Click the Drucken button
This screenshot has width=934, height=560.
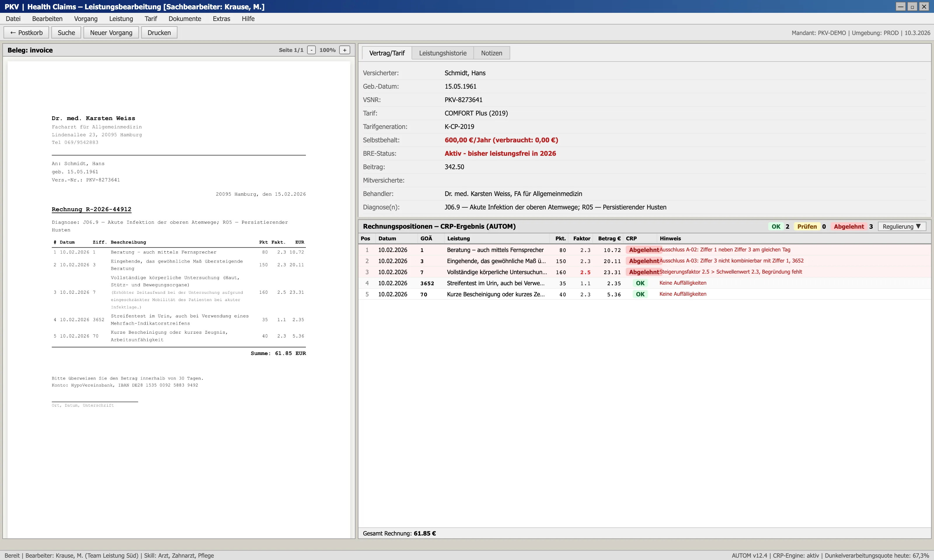point(159,33)
